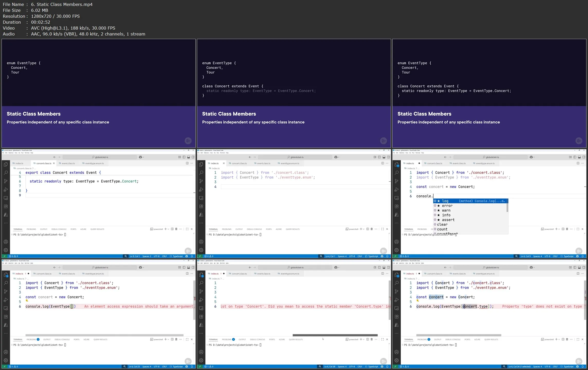Click the lightbulb in Ln 6, Col 23 frame
Viewport: 588px width, 370px height.
pyautogui.click(x=27, y=301)
